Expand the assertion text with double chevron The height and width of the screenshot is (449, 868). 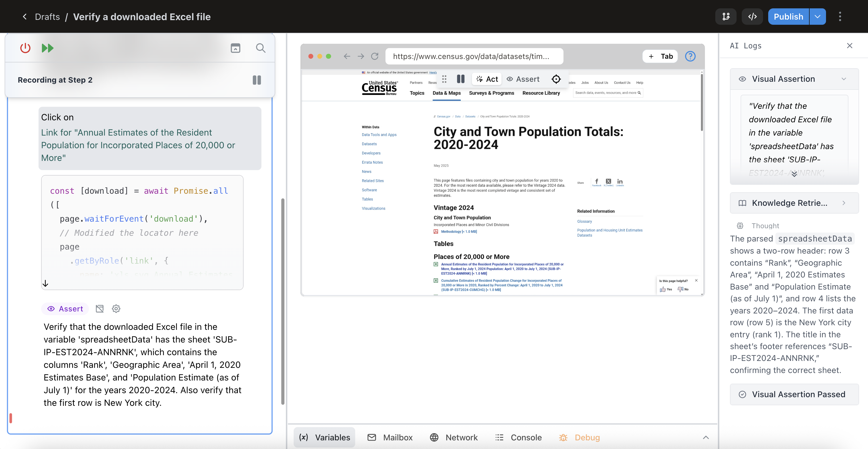794,174
